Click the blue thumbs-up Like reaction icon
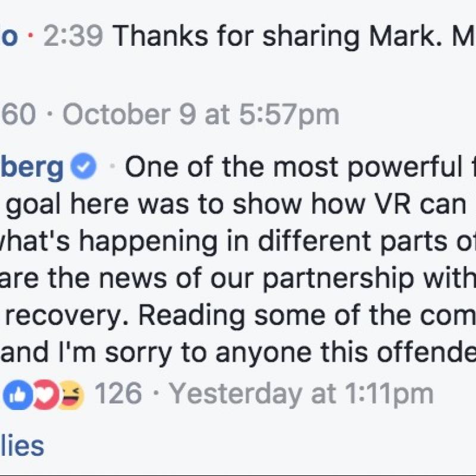 [x=18, y=394]
